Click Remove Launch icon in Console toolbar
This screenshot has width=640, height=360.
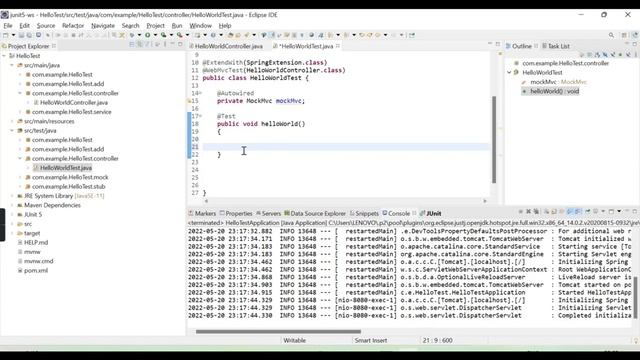(529, 211)
